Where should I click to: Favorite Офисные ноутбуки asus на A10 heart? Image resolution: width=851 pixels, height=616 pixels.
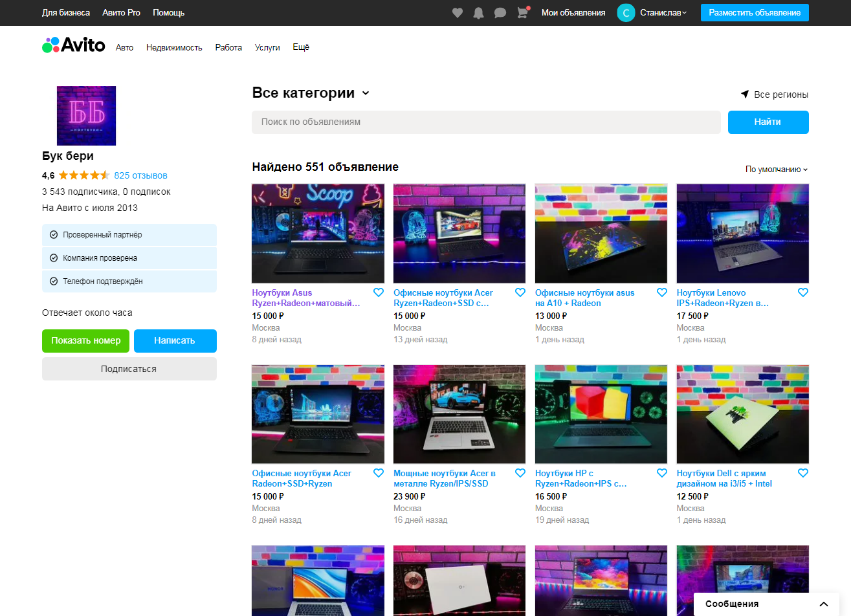(x=662, y=292)
